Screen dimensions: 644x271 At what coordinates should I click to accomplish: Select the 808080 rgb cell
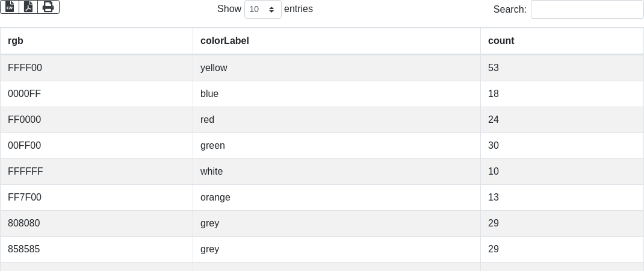tap(24, 223)
